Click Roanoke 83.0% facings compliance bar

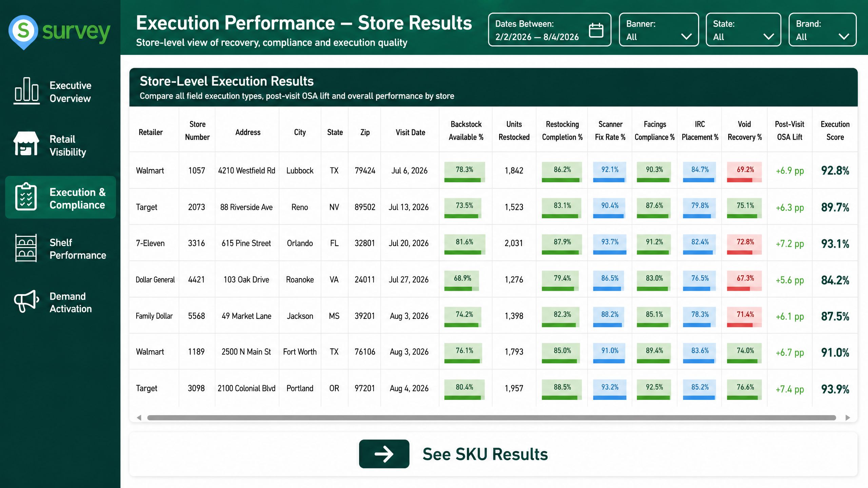[653, 281]
